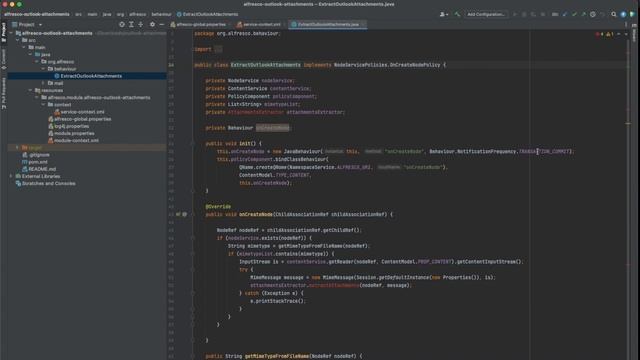
Task: Click the yellow warnings count indicator
Action: (610, 34)
